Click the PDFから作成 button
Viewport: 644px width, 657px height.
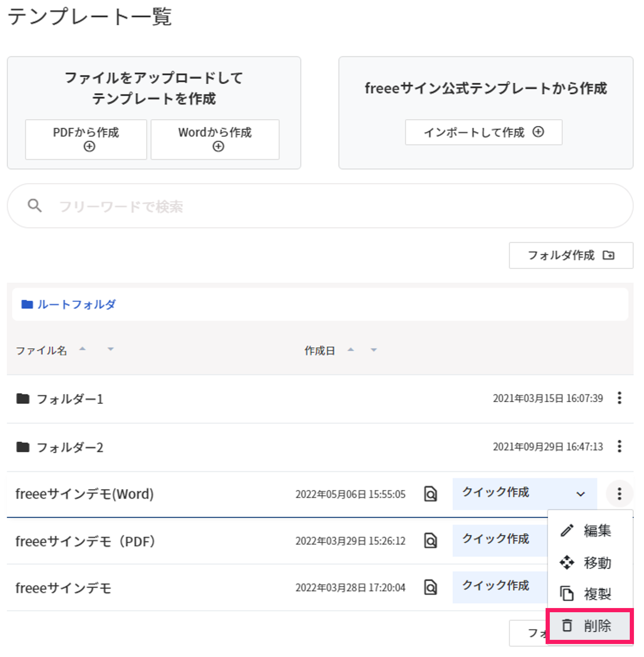pos(86,139)
